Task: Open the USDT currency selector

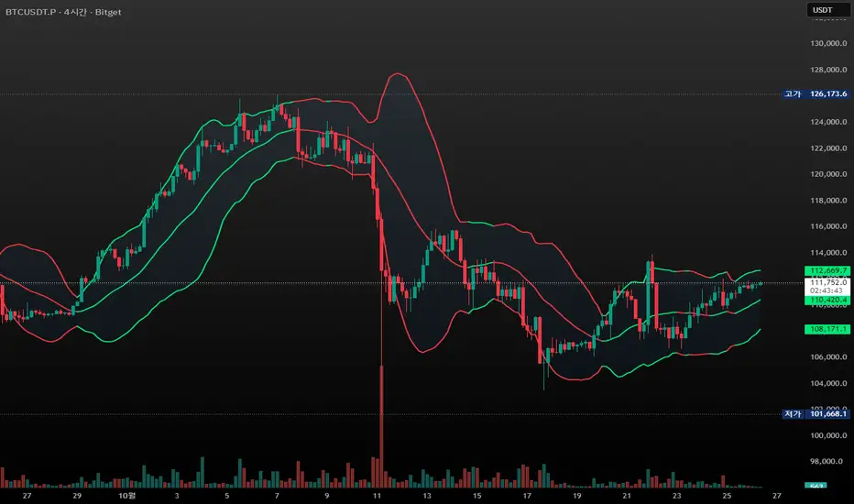Action: (827, 10)
